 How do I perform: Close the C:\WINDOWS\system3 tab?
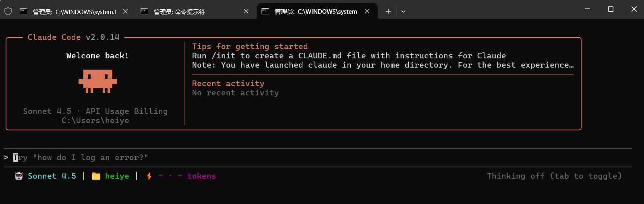[x=125, y=11]
